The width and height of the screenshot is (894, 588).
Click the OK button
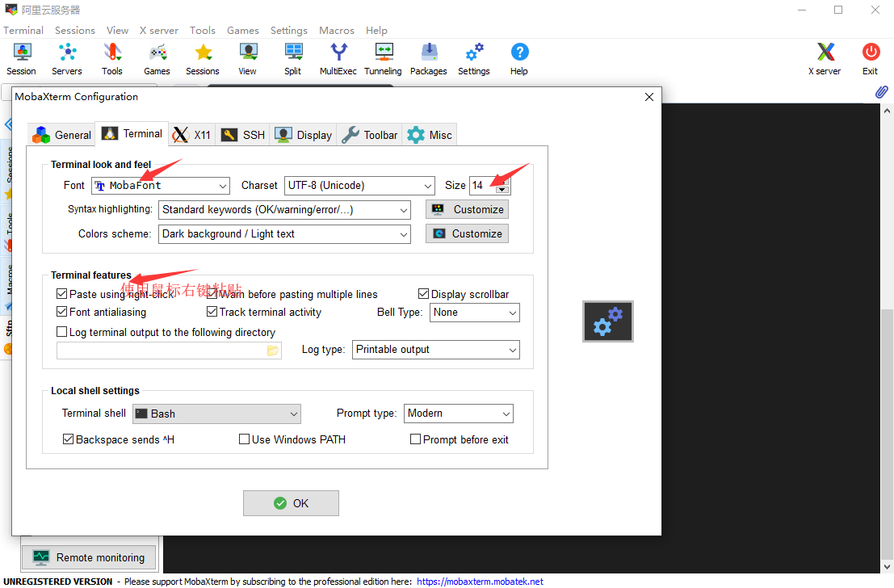coord(291,503)
